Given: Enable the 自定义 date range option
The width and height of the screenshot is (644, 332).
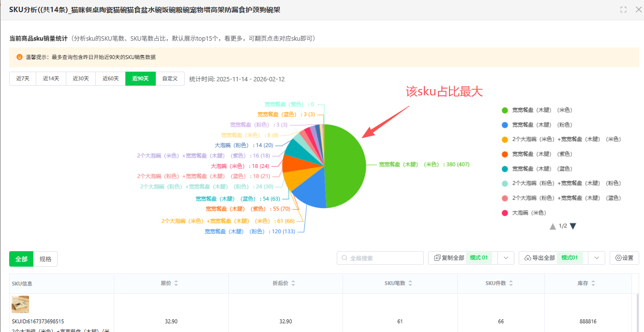Looking at the screenshot, I should point(170,78).
